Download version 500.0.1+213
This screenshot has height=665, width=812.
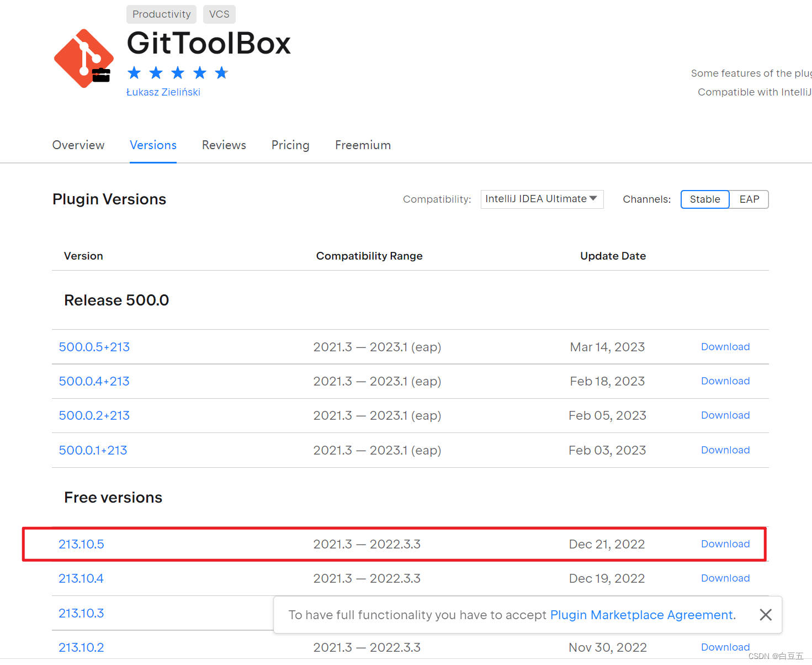point(725,450)
